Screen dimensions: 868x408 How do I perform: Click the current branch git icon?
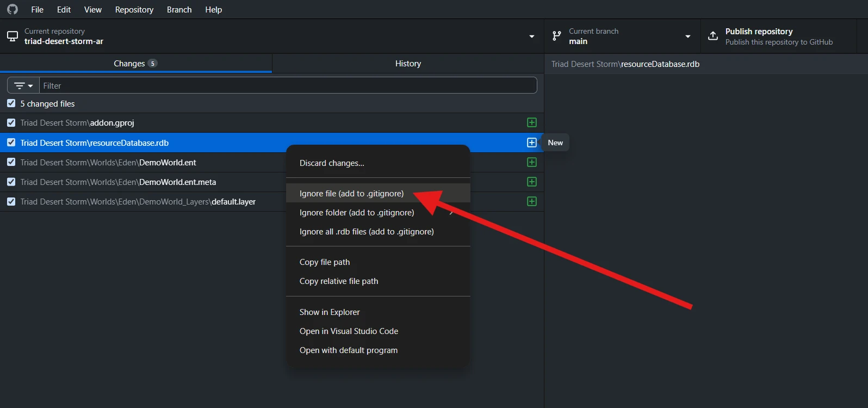click(x=556, y=36)
